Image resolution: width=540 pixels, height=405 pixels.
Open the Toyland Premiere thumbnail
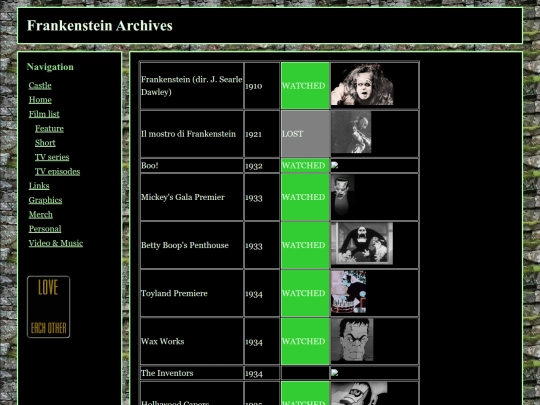349,292
